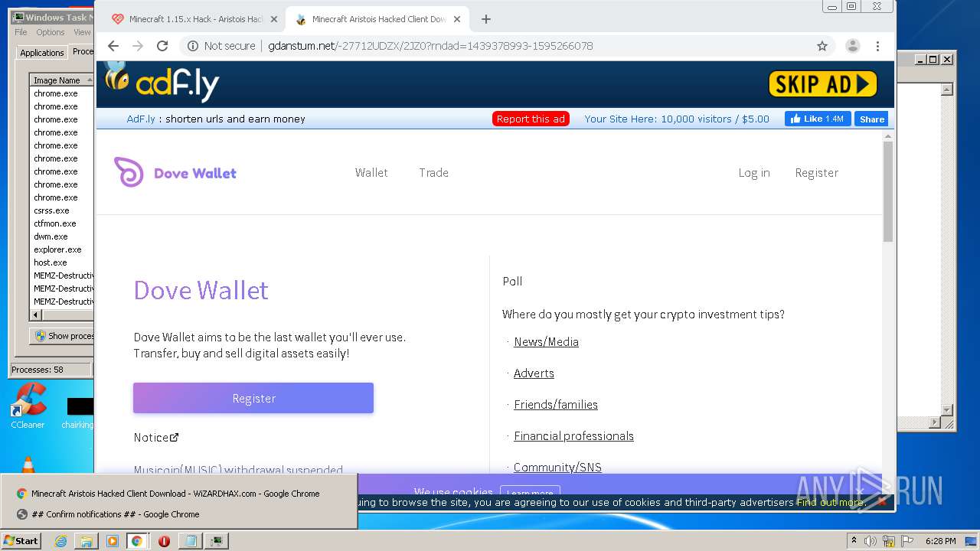The image size is (980, 551).
Task: Open Your Site Here advertising link
Action: click(x=677, y=119)
